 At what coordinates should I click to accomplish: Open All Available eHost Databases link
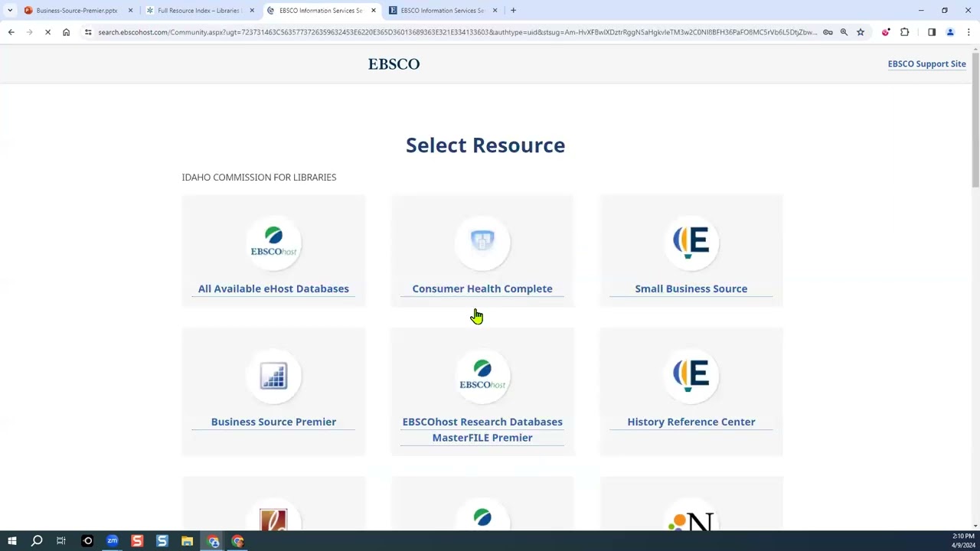[273, 289]
